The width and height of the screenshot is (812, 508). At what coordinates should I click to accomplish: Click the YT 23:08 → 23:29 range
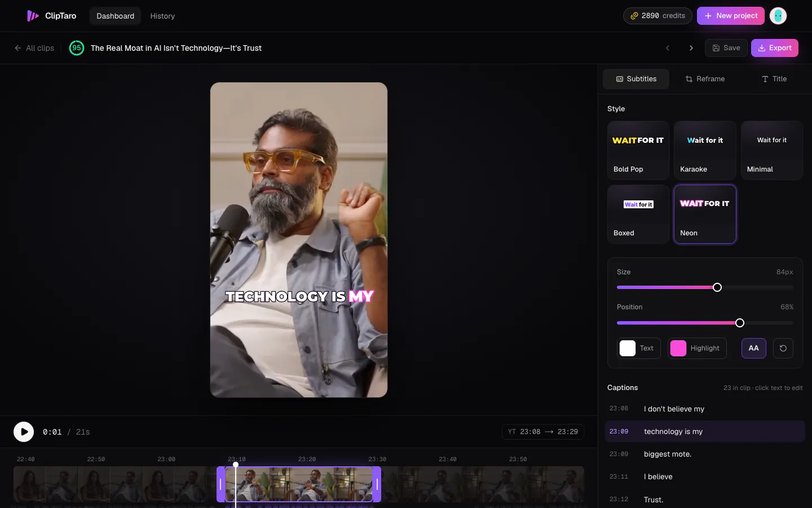coord(543,432)
